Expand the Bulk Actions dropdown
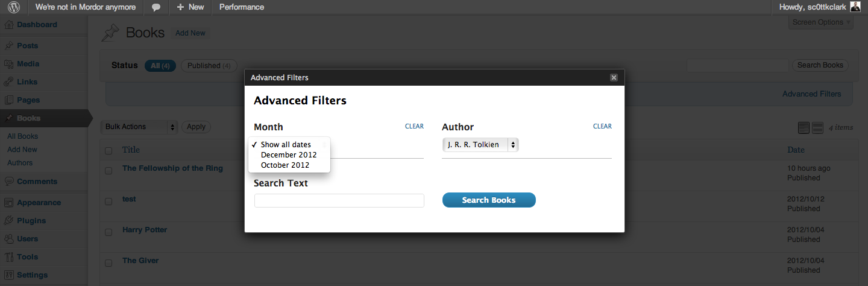 pyautogui.click(x=139, y=127)
